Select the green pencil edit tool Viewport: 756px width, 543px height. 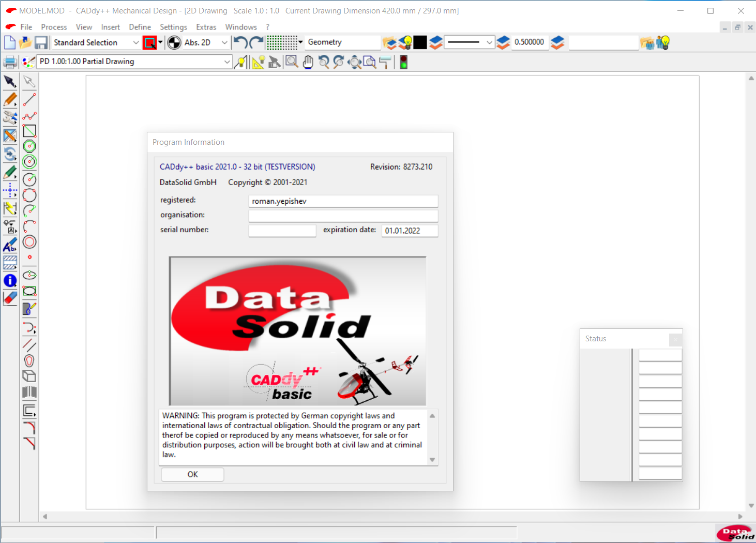pos(10,172)
